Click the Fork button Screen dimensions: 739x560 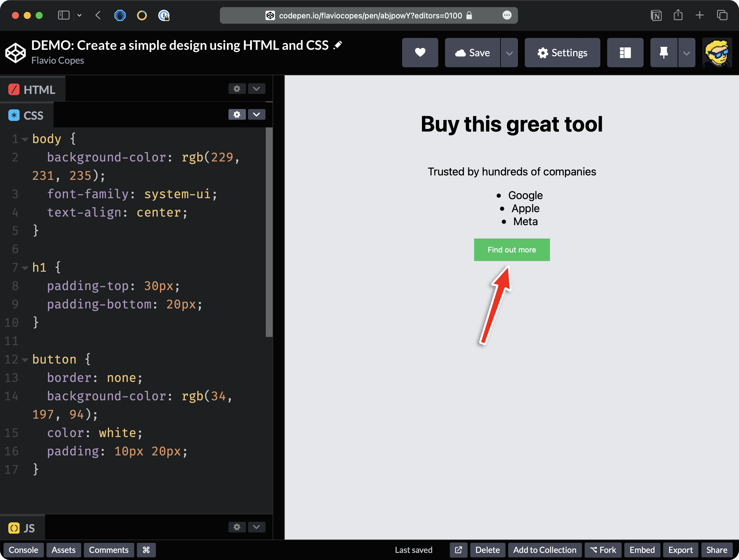(603, 550)
